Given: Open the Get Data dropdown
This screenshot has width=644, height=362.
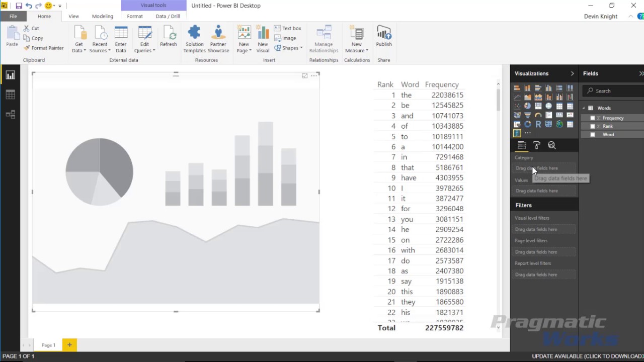Looking at the screenshot, I should coord(78,47).
